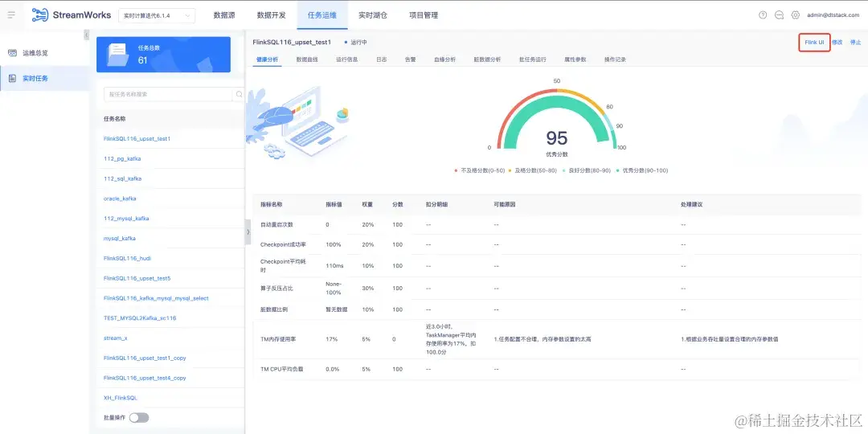The width and height of the screenshot is (868, 434).
Task: Click the red 不及格分数(0-50) legend dot
Action: 456,170
